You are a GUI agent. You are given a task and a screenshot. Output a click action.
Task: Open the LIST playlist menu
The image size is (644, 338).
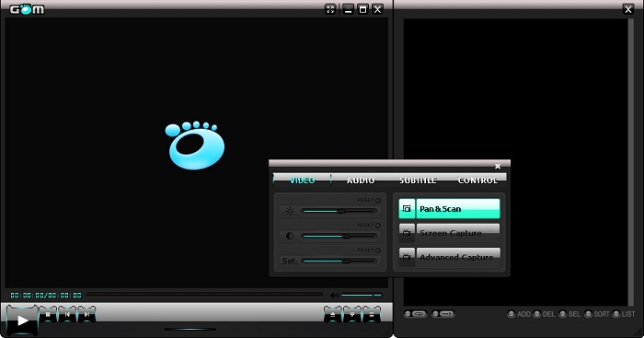[624, 314]
